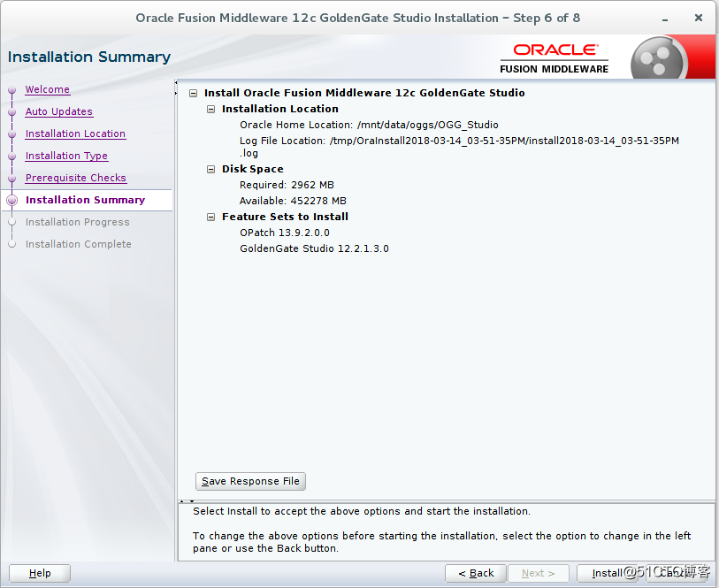This screenshot has height=588, width=719.
Task: Jump to the Installation Type step
Action: click(x=67, y=156)
